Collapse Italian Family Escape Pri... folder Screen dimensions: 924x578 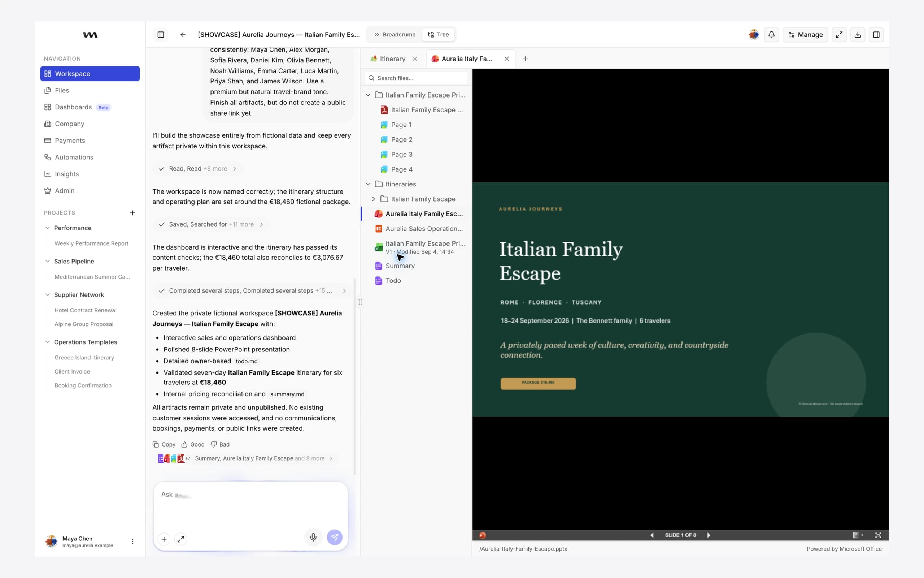(368, 95)
